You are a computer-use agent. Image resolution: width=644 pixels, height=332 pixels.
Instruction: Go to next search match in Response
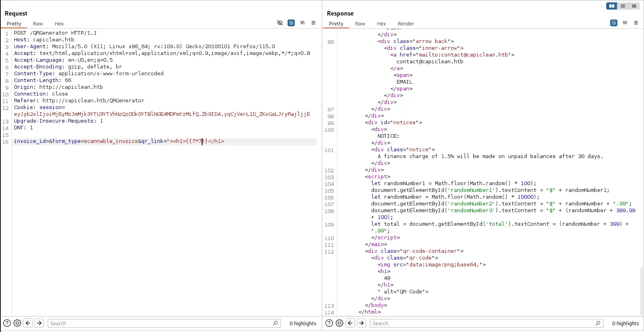[x=361, y=323]
